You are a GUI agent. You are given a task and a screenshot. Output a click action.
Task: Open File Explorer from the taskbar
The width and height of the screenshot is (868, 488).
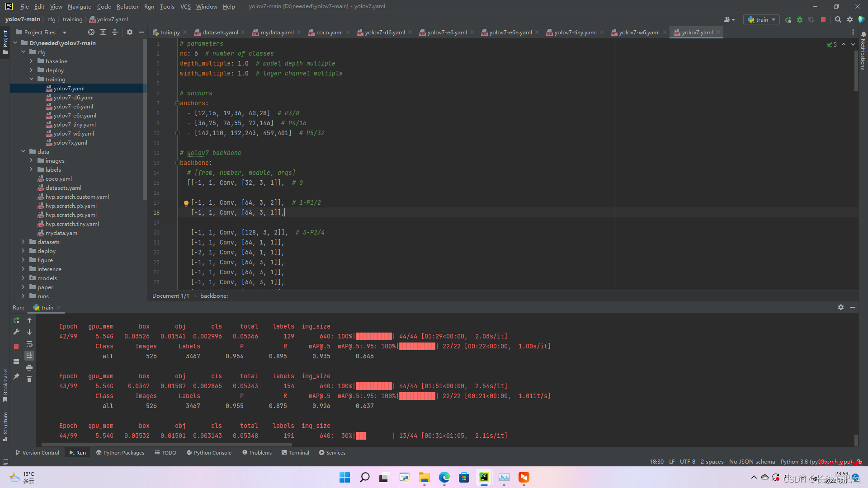pos(425,477)
